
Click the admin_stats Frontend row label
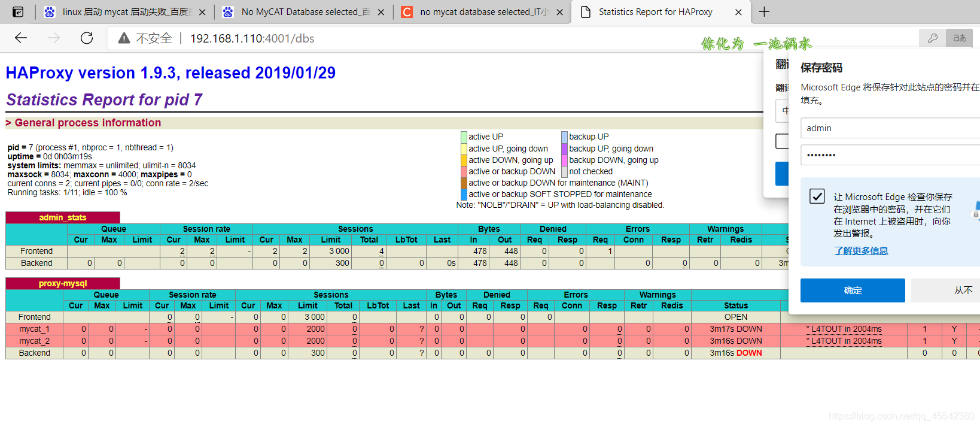coord(36,251)
